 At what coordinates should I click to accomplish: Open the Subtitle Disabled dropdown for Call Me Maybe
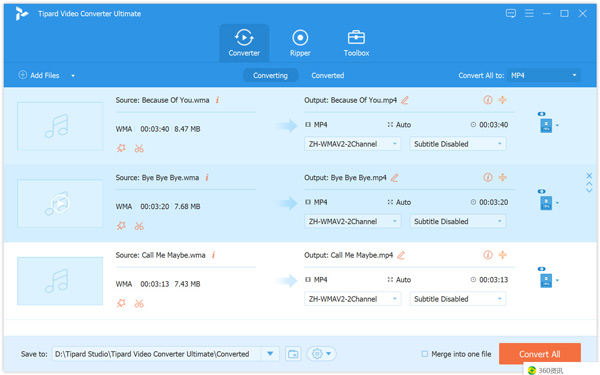(458, 299)
